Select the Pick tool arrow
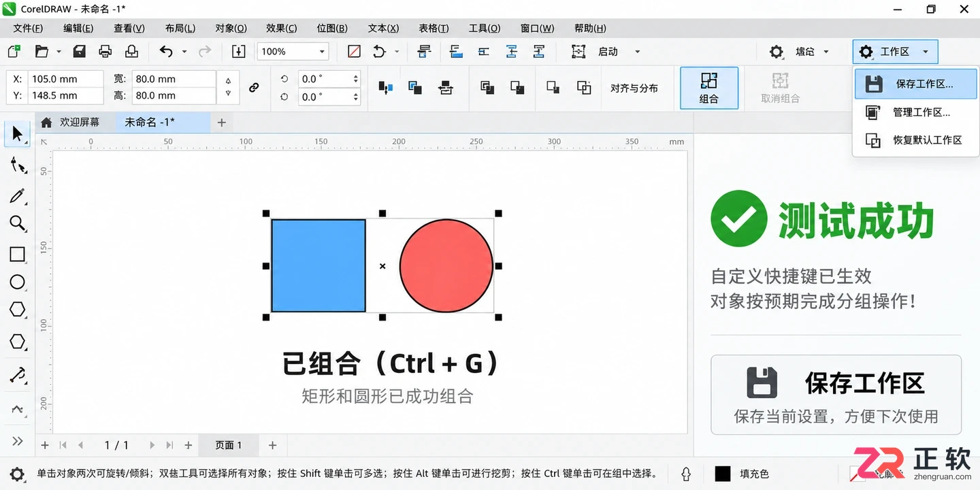980x490 pixels. point(17,133)
